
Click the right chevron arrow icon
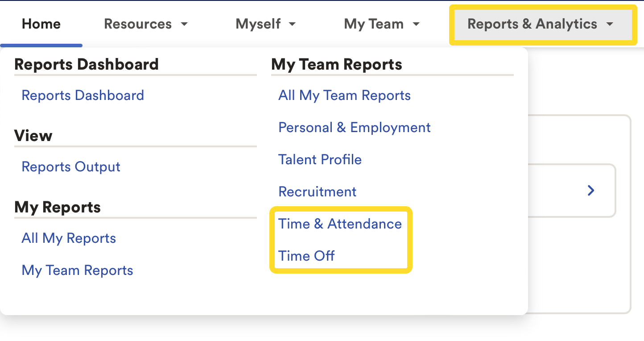tap(591, 191)
